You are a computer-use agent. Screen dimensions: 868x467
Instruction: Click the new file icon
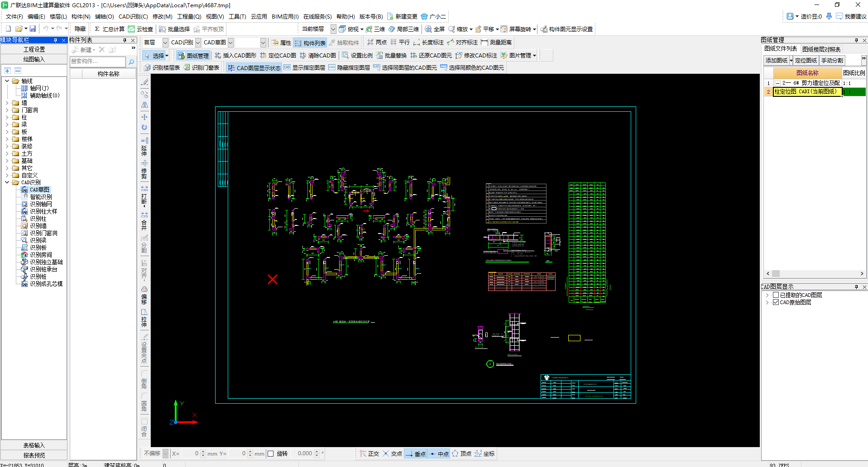[x=8, y=29]
